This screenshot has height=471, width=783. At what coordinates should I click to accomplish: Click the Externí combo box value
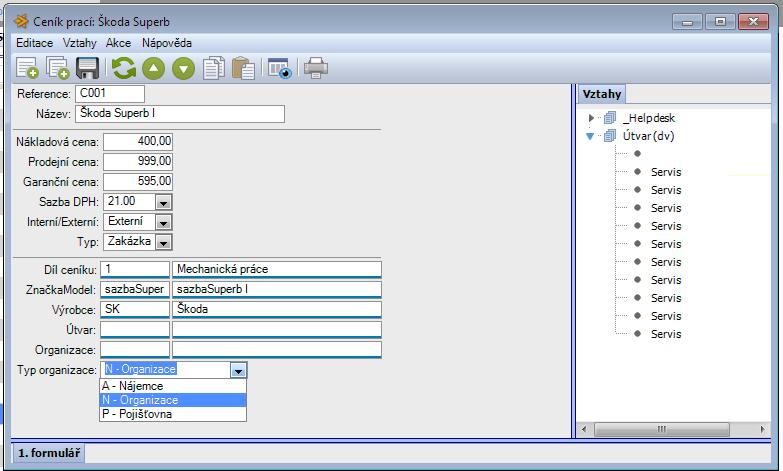click(125, 221)
